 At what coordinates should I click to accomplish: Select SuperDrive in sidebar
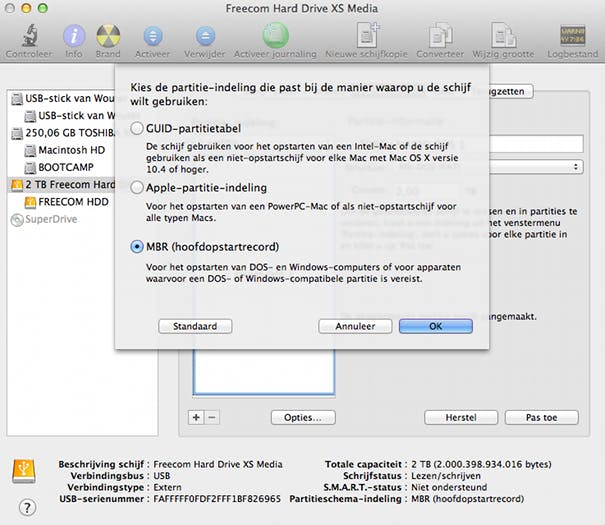(44, 219)
